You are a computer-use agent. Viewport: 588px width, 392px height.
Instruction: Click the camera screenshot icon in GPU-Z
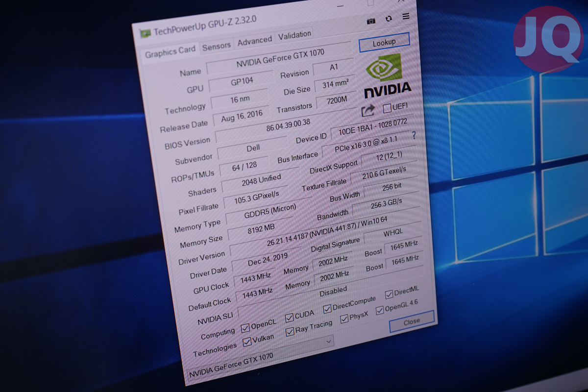point(371,21)
